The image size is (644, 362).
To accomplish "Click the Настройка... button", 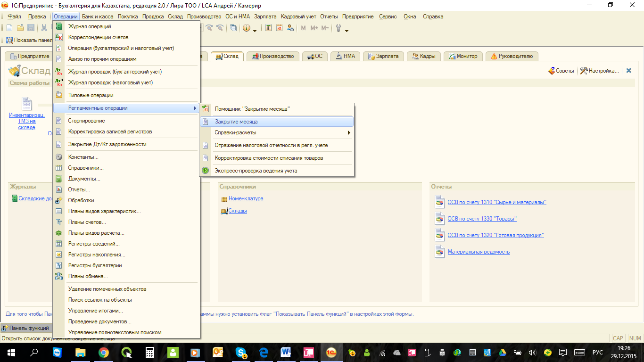I will (599, 71).
